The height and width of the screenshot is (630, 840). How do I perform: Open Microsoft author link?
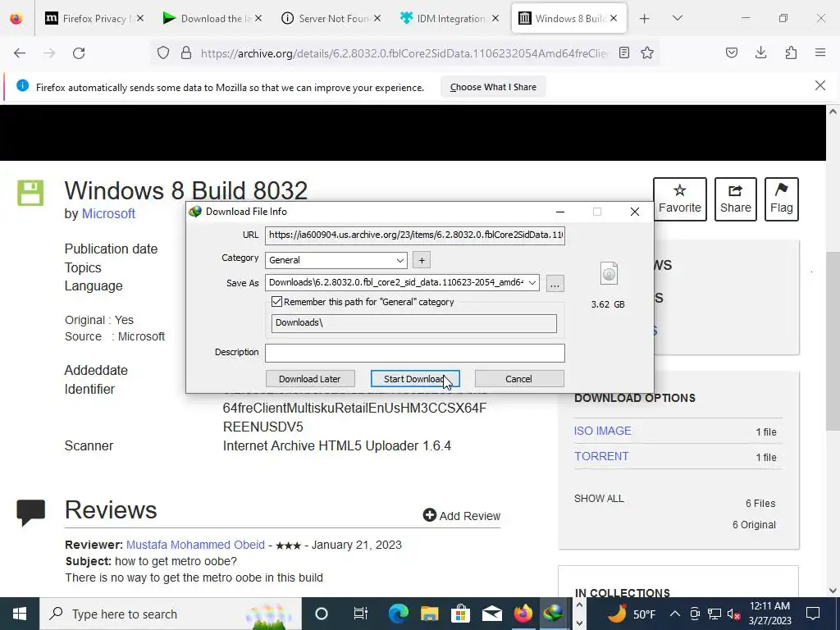click(108, 213)
